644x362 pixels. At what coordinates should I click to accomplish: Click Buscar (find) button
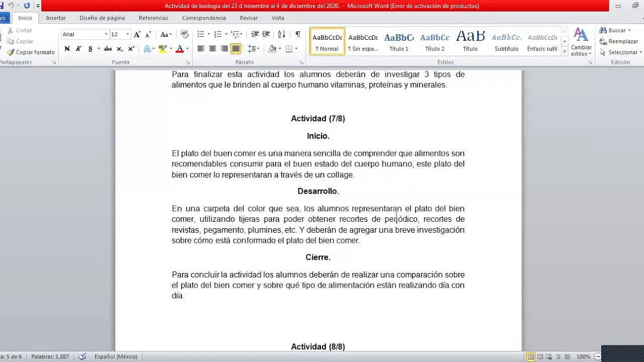coord(615,30)
